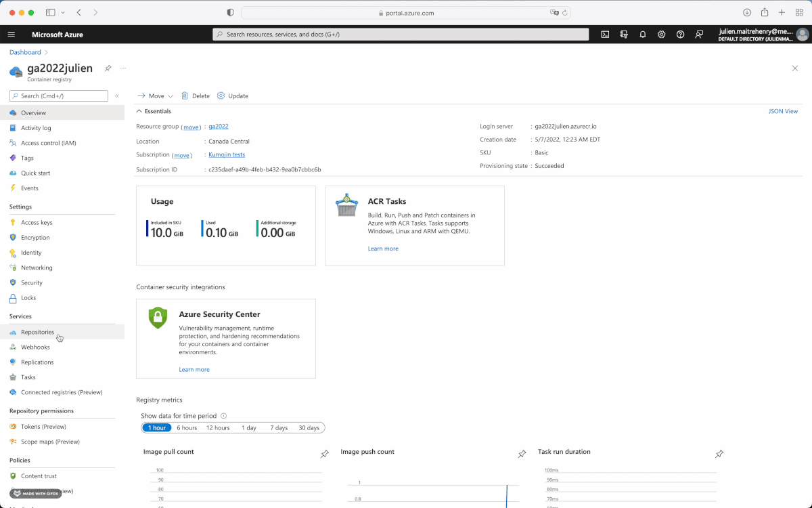Click move link next to Subscription
The width and height of the screenshot is (812, 508).
click(182, 156)
